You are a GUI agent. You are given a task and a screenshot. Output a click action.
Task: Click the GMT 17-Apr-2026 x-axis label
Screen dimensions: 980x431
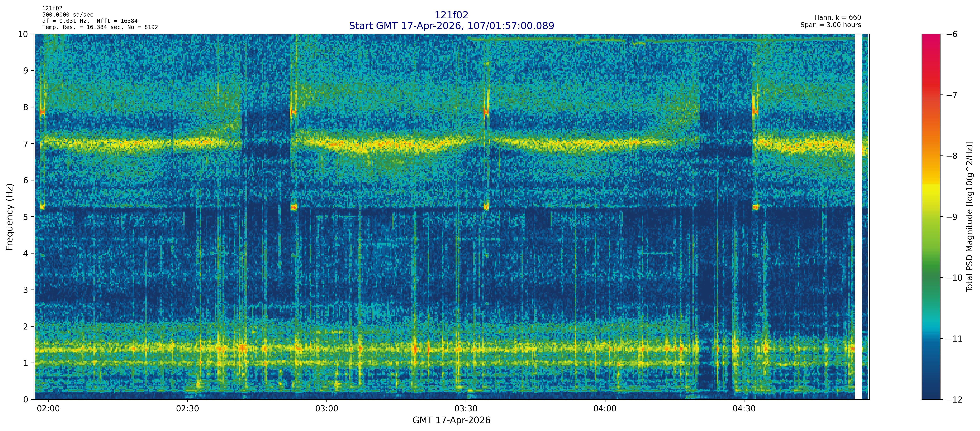point(451,420)
